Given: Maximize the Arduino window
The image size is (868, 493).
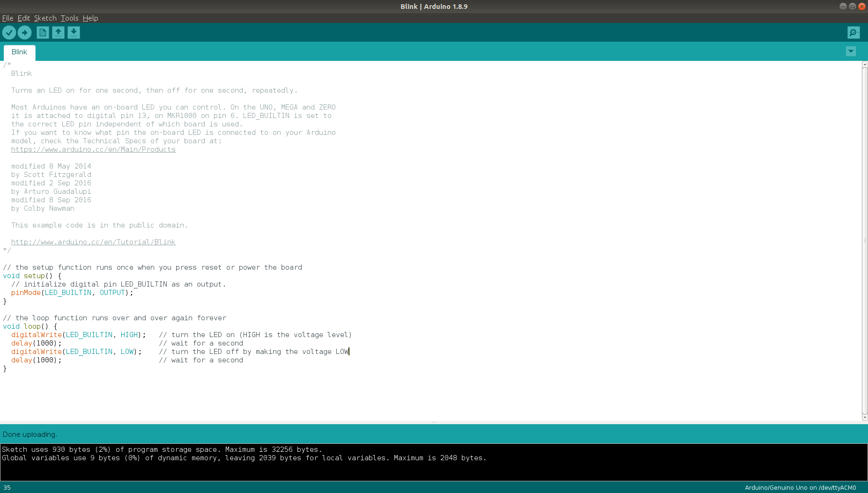Looking at the screenshot, I should (x=852, y=7).
